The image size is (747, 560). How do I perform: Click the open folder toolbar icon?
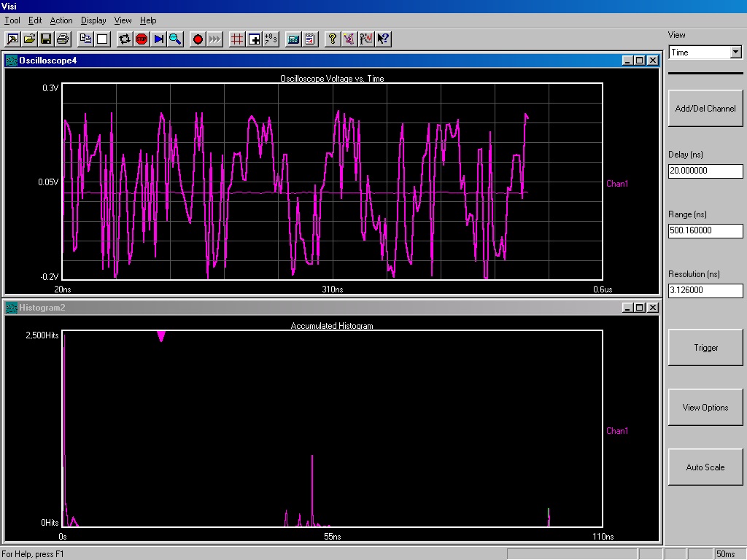tap(29, 39)
